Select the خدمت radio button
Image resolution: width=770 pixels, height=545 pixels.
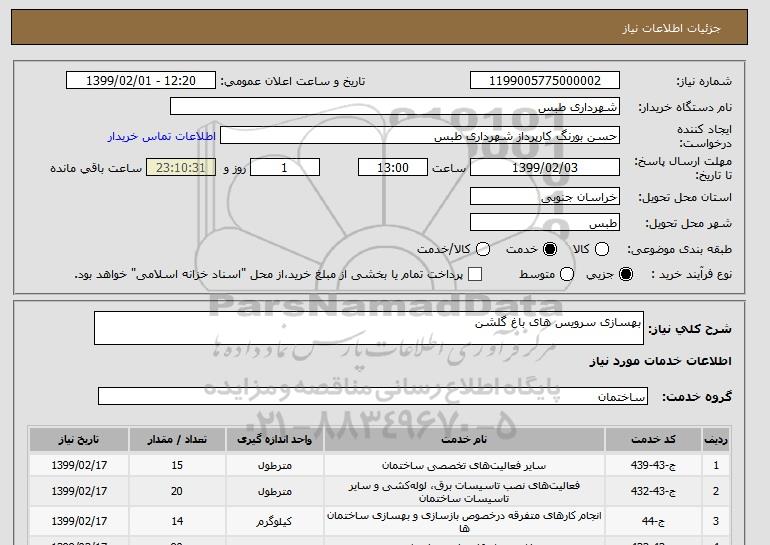(550, 249)
